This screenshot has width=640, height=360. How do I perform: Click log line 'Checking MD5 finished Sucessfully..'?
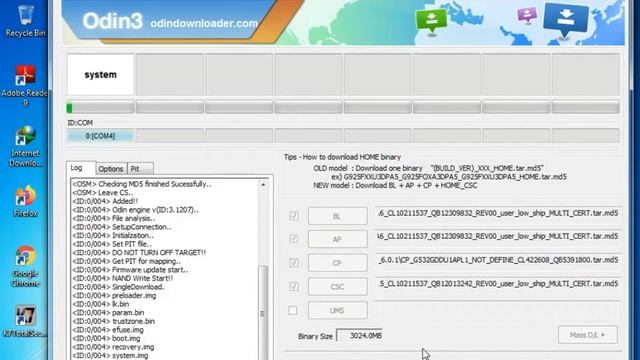click(142, 184)
